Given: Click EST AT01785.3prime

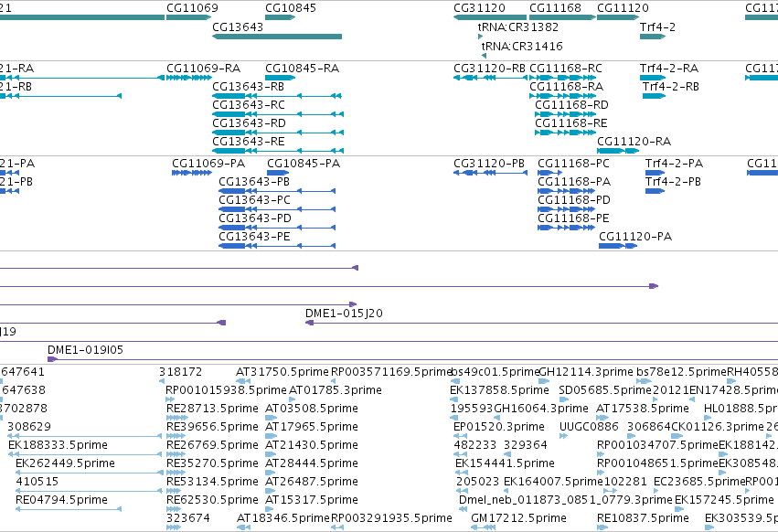Looking at the screenshot, I should click(293, 399).
